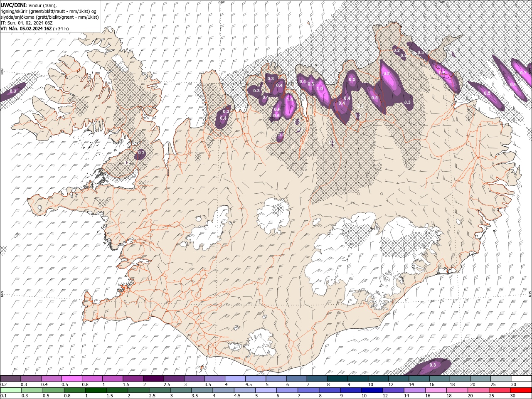Select the lilac 14 swatch in lower legend

414,390
